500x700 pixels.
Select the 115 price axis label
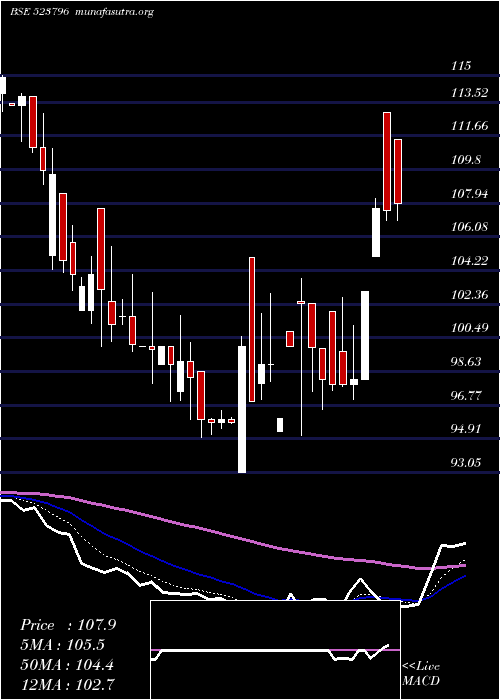tap(461, 66)
